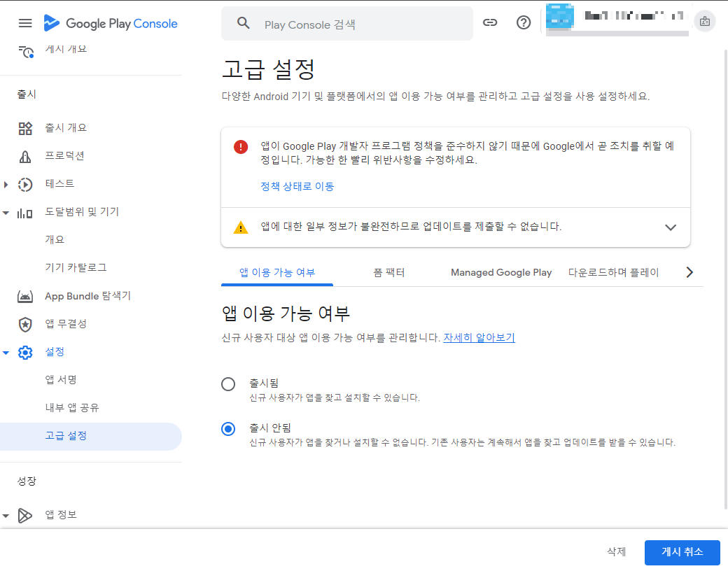Screen dimensions: 728x571
Task: Open 게시 개요 in sidebar
Action: tap(66, 49)
